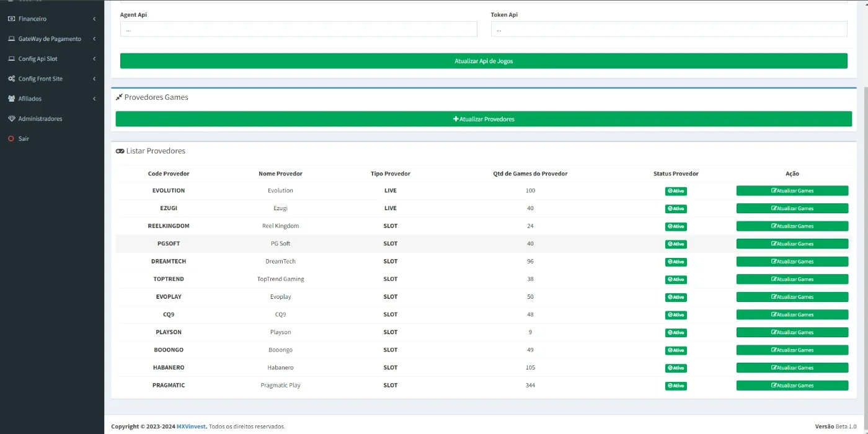Toggle Ativo status of DREAMTECH row
This screenshot has height=434, width=868.
click(x=676, y=262)
